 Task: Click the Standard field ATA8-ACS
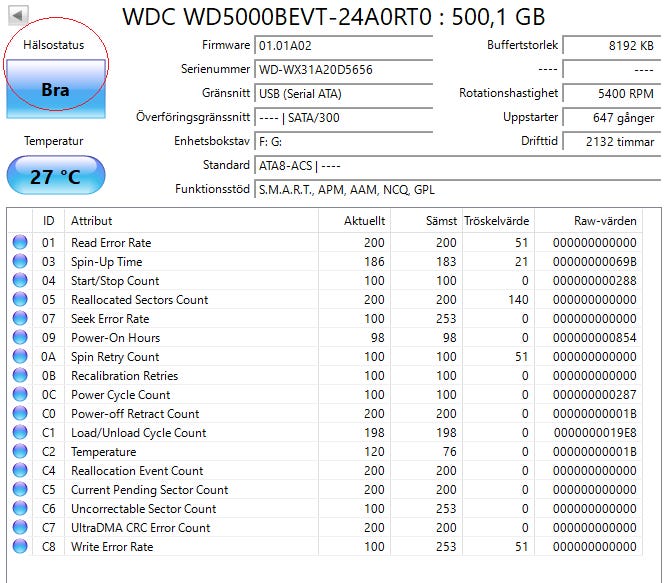pyautogui.click(x=458, y=166)
